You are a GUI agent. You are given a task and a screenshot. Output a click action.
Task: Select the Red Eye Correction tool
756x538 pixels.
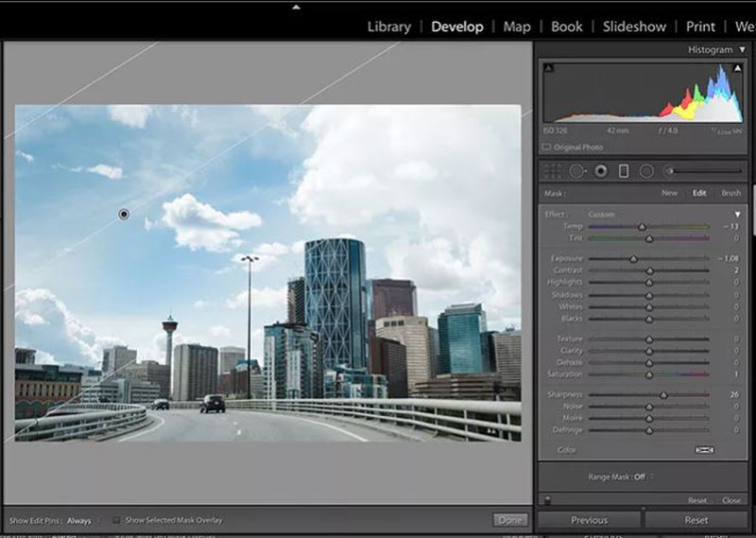click(x=600, y=171)
